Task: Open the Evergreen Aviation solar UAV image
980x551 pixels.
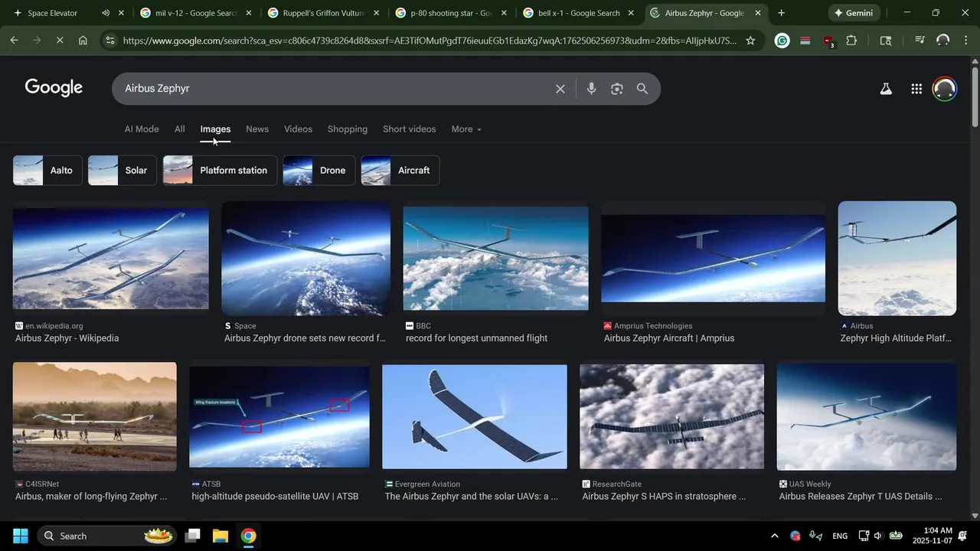Action: click(x=475, y=416)
